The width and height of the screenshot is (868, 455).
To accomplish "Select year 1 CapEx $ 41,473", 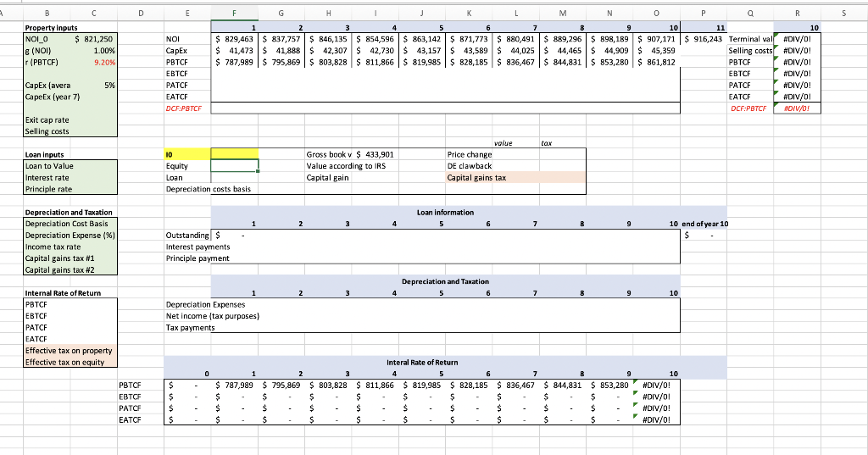I will coord(234,50).
